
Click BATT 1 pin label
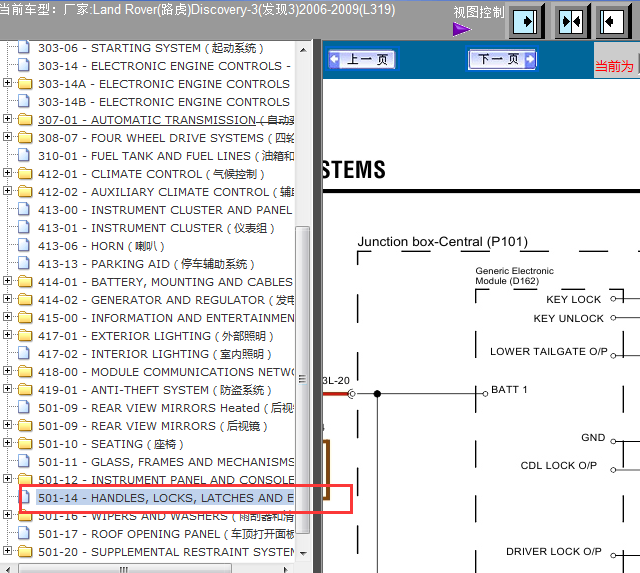pos(509,390)
